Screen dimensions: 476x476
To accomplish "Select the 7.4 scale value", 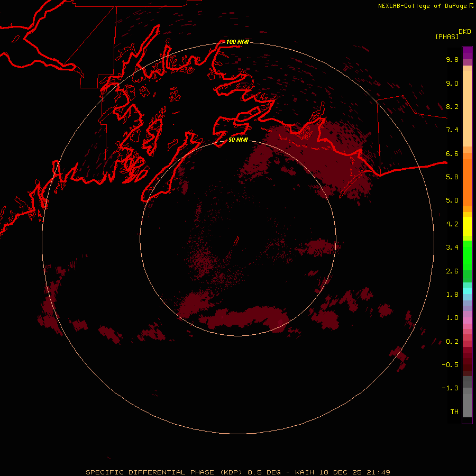I will pyautogui.click(x=452, y=130).
